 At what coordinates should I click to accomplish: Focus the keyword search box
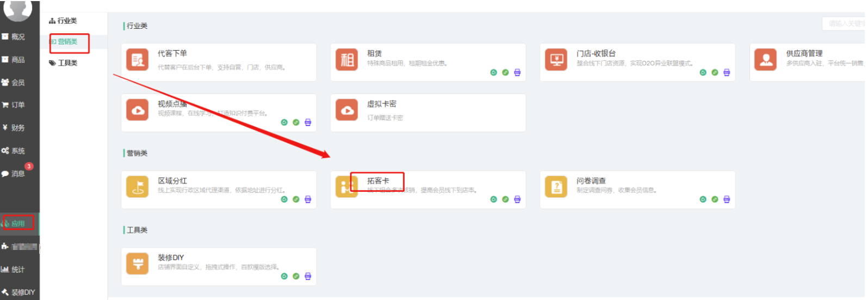(844, 23)
